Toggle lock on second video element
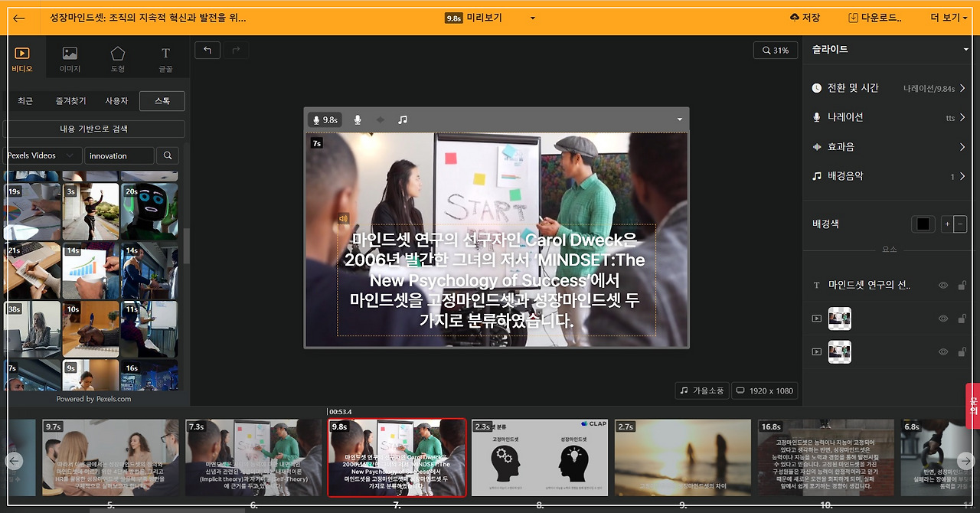The image size is (980, 513). click(963, 351)
